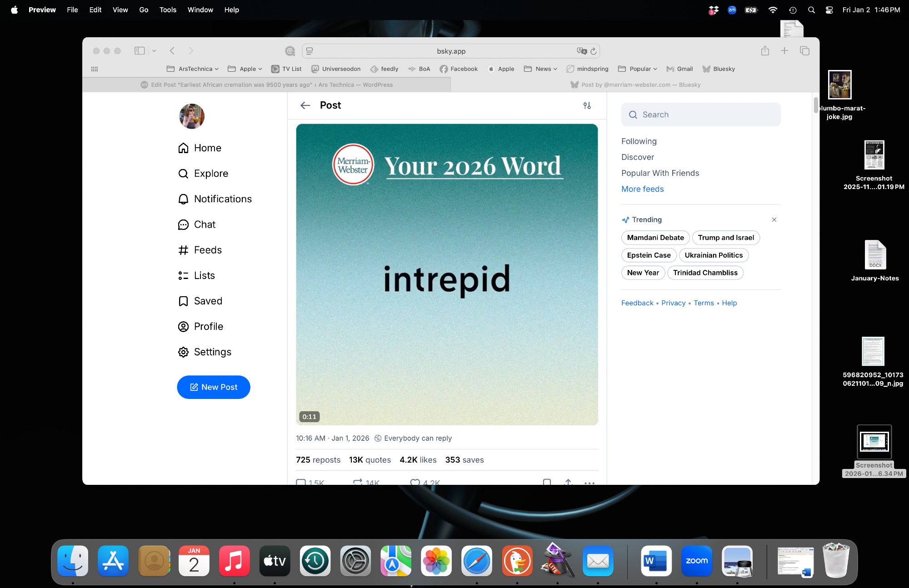Screen dimensions: 909x588
Task: Play the Merriam-Webster 2026 Word video
Action: [x=447, y=274]
